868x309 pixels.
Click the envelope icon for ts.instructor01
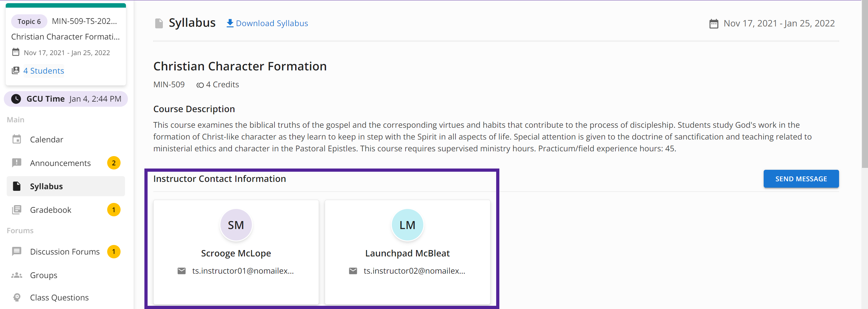[x=182, y=271]
